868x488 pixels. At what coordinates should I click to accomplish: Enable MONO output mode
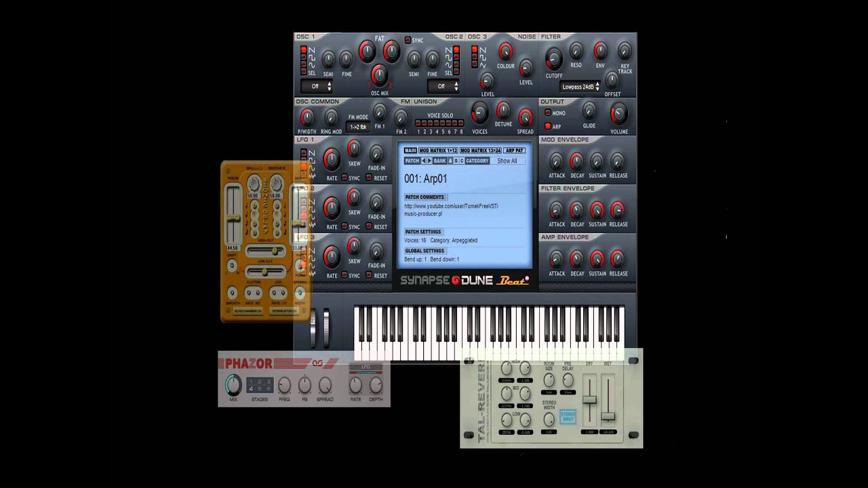coord(547,113)
